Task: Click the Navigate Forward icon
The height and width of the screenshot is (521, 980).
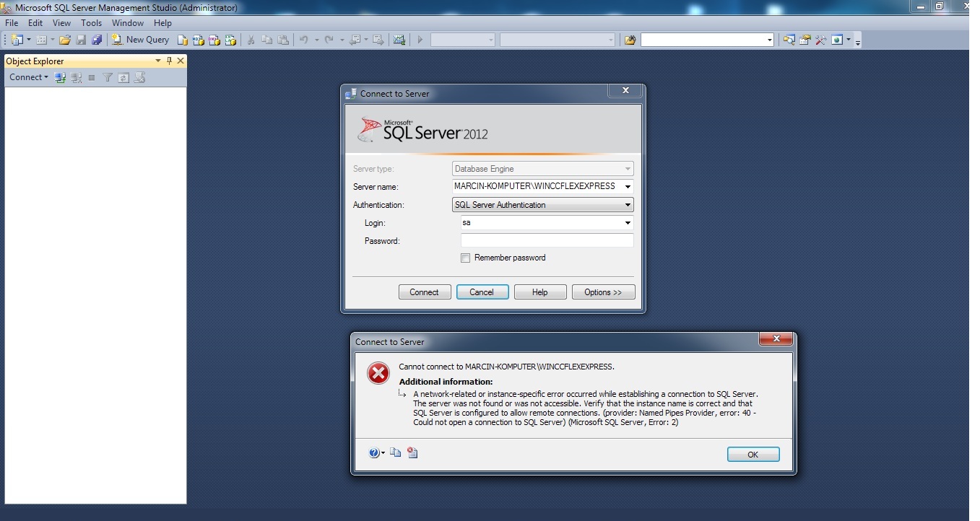Action: (378, 40)
